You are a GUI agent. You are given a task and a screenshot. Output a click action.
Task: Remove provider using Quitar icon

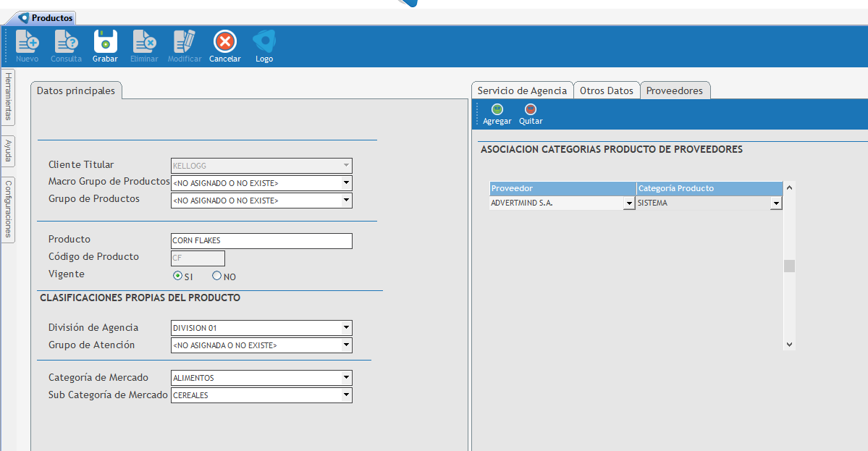coord(531,110)
